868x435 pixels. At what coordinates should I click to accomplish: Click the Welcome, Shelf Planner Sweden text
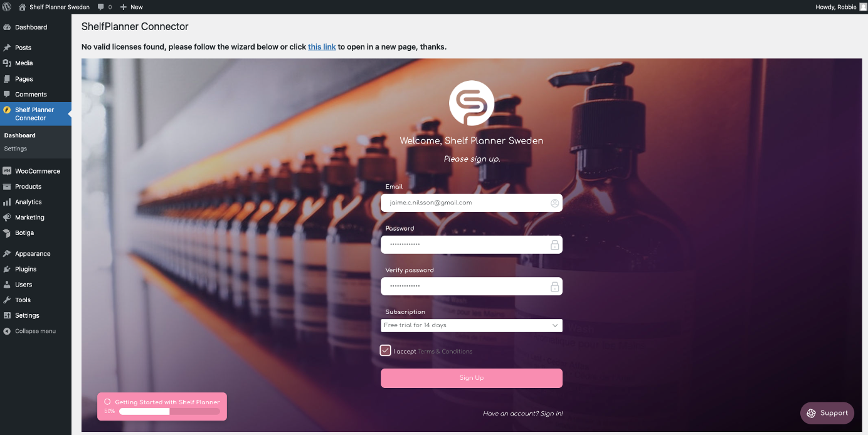point(472,141)
